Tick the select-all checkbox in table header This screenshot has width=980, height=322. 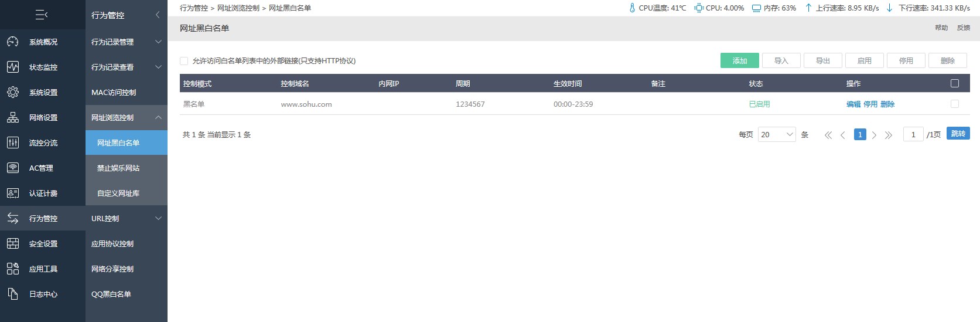click(x=954, y=83)
